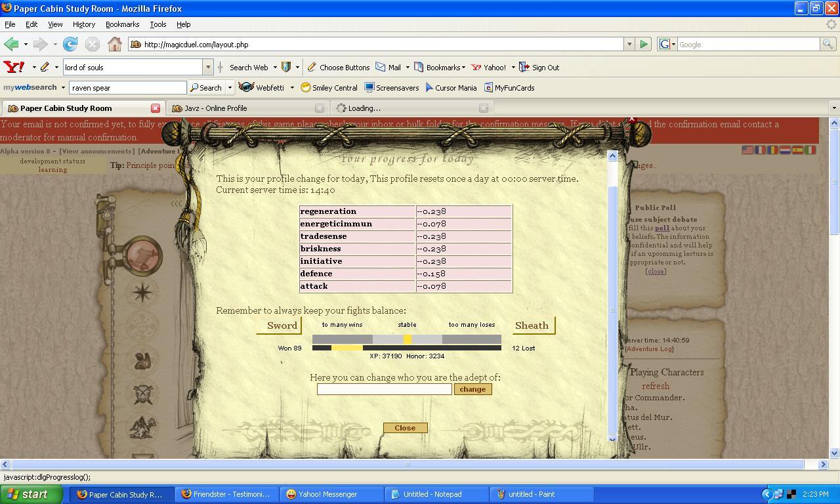Open the mywebsearch logo dropdown
The image size is (840, 504).
63,87
